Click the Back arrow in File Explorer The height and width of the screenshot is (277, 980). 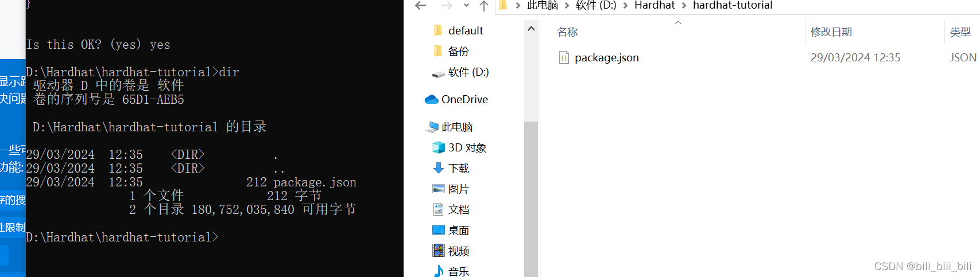(x=421, y=6)
